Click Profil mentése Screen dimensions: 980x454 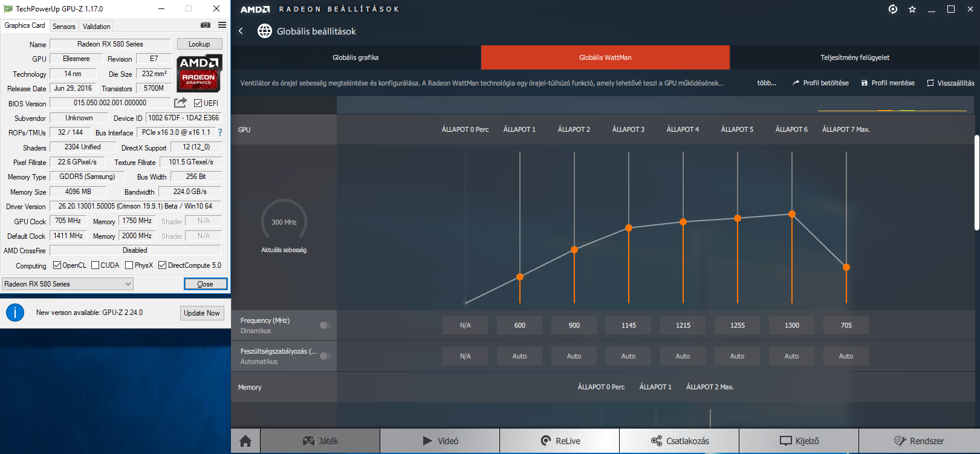pyautogui.click(x=888, y=83)
